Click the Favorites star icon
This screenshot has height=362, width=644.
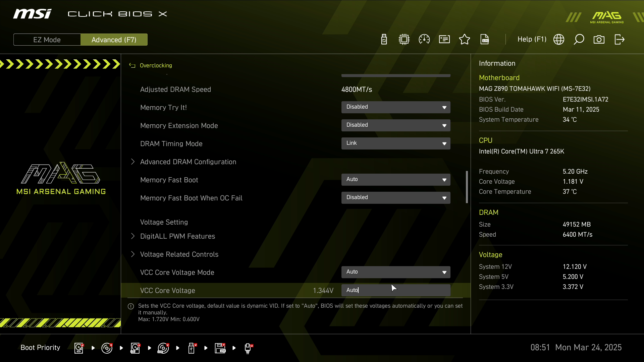[465, 40]
